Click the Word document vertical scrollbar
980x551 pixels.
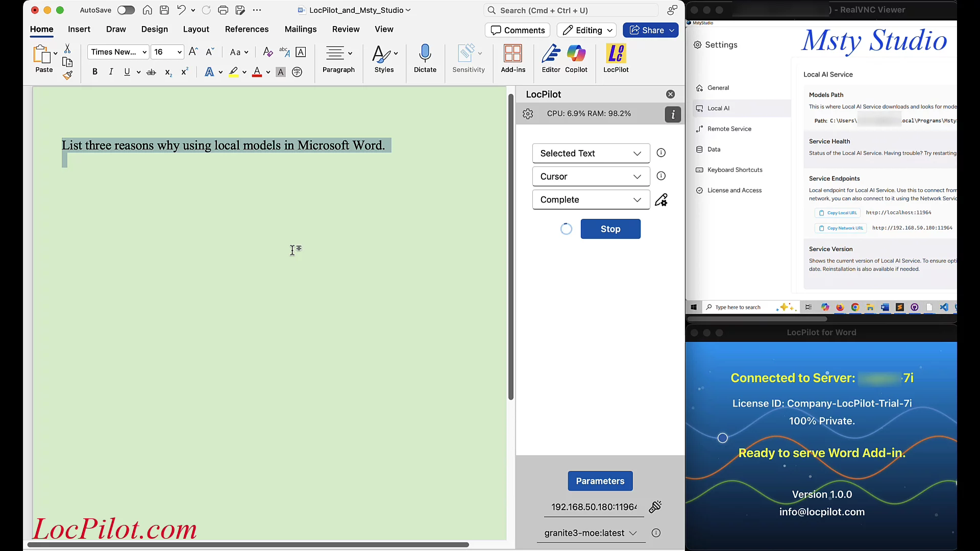click(x=510, y=247)
